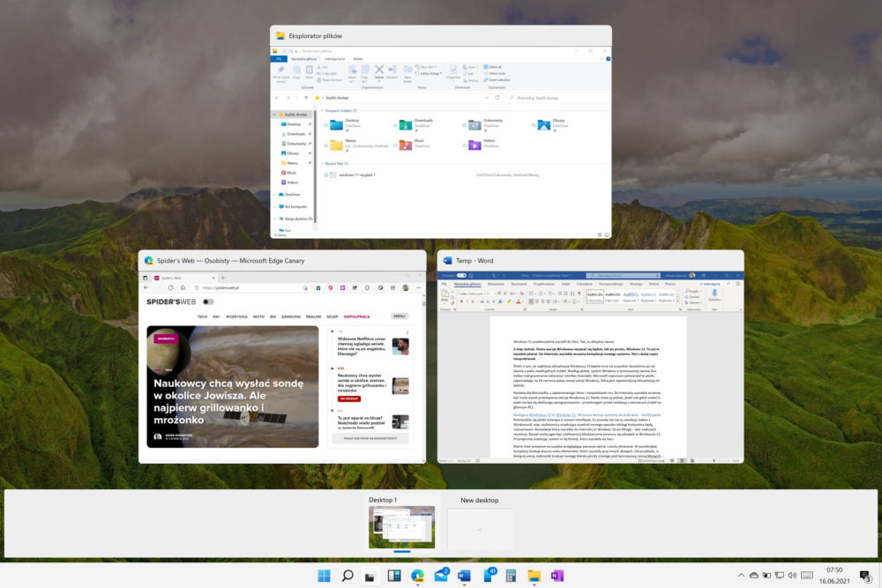Open the Videos folder in Frequent folders
The image size is (882, 588).
click(483, 145)
